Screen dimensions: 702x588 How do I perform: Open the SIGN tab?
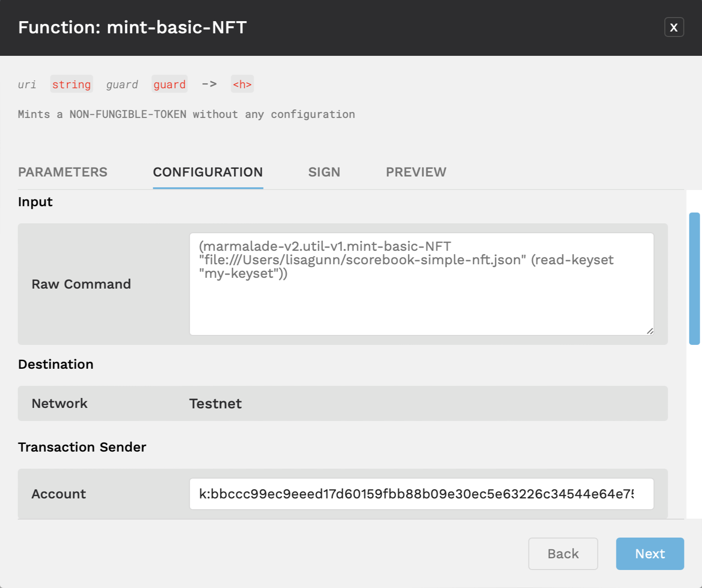[324, 172]
